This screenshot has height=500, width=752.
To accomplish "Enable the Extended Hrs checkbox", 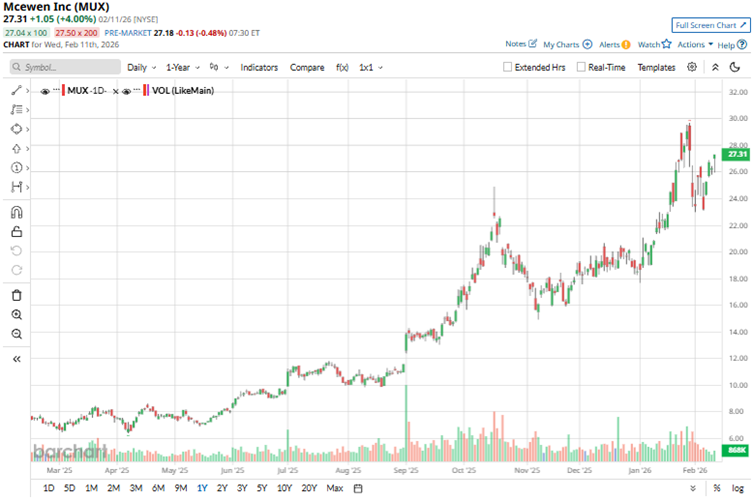I will point(507,67).
